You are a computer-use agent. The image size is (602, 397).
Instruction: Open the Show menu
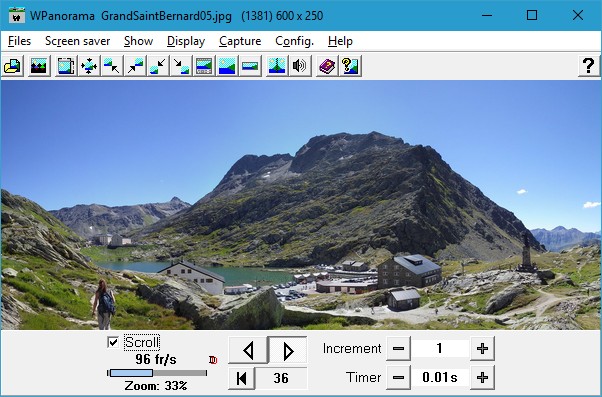coord(139,41)
